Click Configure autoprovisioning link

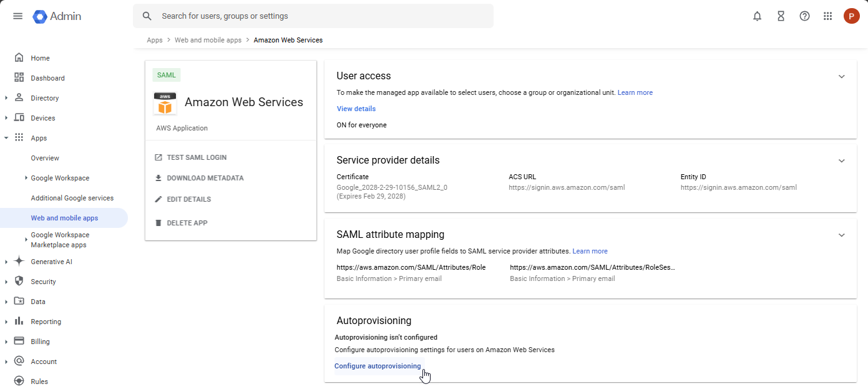coord(378,366)
